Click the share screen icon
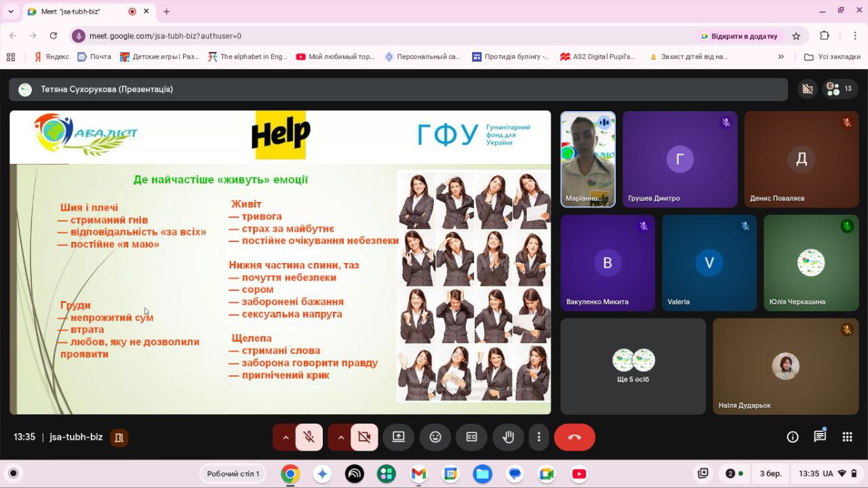 click(x=399, y=437)
